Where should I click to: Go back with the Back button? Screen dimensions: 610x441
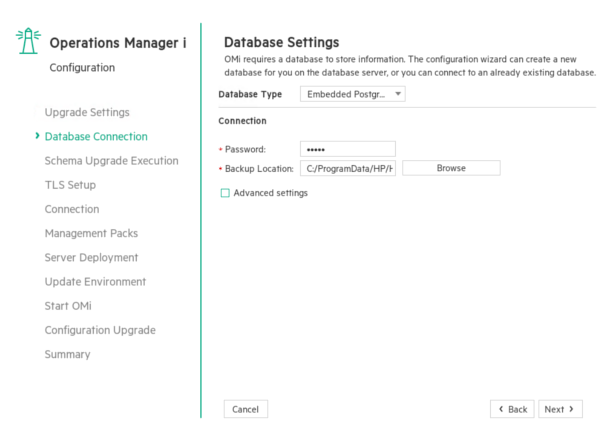(x=512, y=409)
